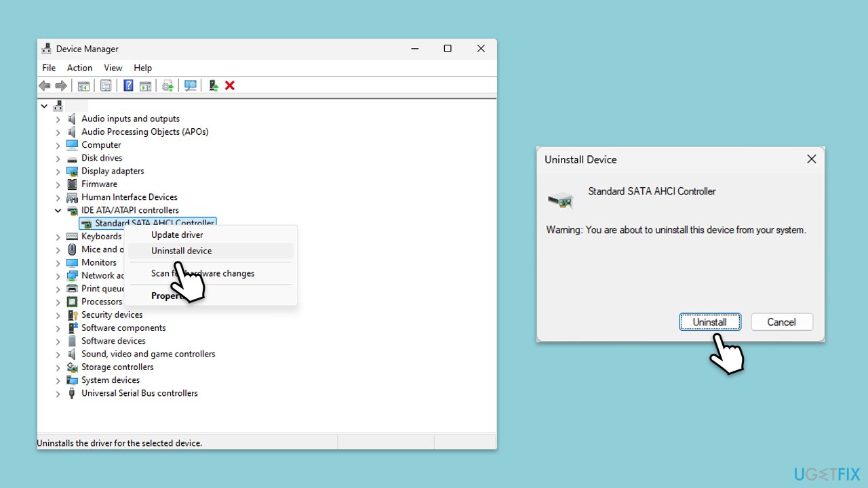Click the Storage controllers icon
Viewport: 868px width, 488px height.
click(72, 367)
